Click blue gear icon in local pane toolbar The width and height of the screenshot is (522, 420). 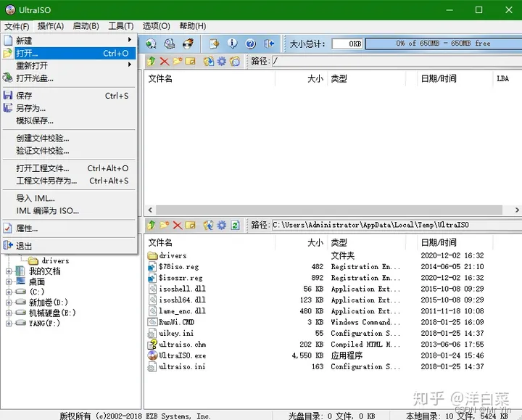pos(222,225)
